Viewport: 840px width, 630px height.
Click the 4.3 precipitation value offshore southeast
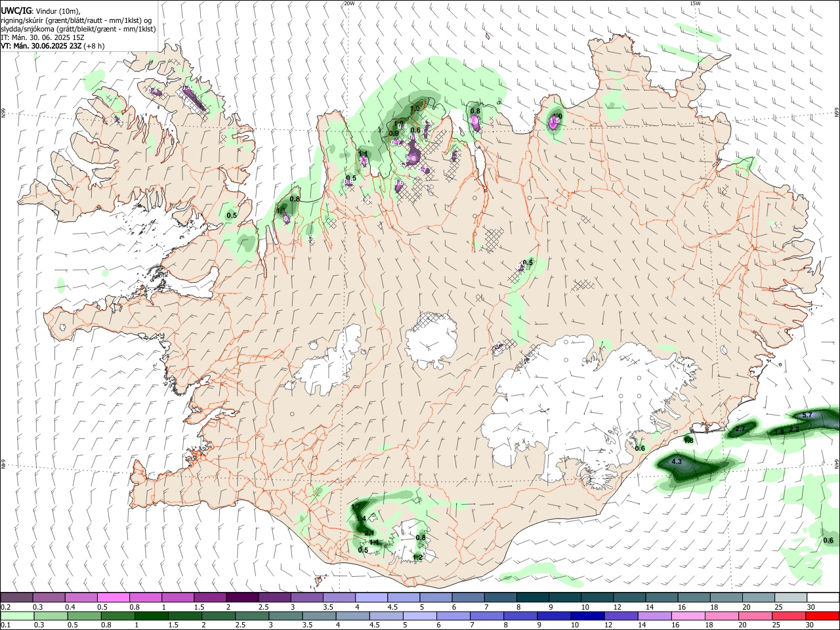click(x=677, y=462)
